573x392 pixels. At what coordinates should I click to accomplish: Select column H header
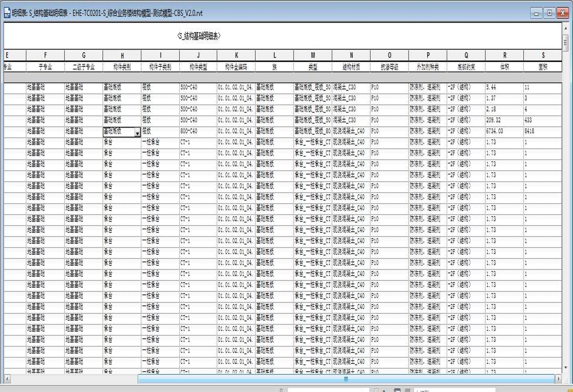point(122,55)
